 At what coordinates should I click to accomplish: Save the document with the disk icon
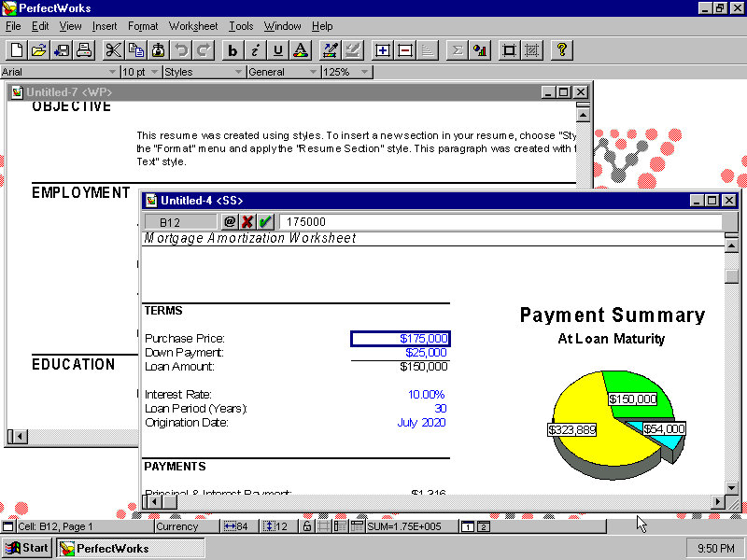coord(62,50)
